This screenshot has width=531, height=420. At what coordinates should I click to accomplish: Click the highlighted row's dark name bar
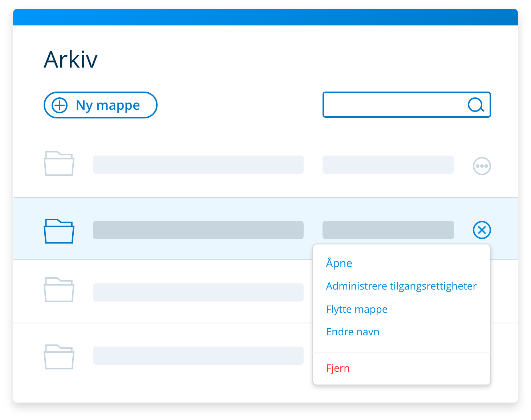tap(198, 230)
